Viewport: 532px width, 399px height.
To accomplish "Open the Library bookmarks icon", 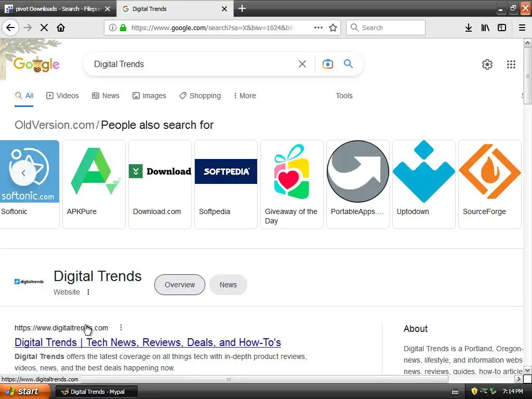I will click(x=485, y=28).
